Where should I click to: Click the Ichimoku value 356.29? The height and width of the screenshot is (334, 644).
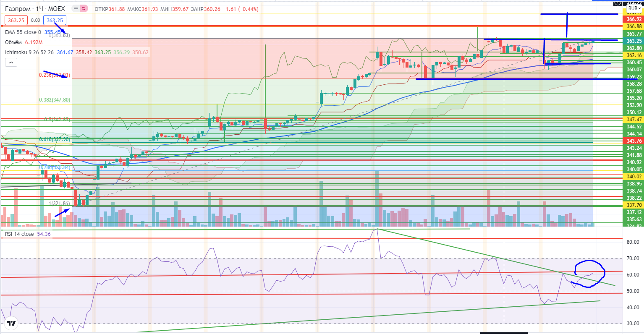coord(122,52)
